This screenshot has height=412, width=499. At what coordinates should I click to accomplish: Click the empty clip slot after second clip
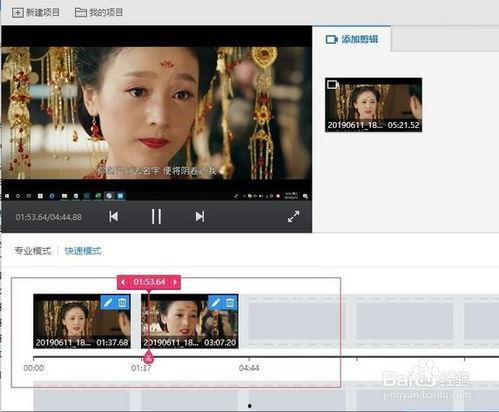tap(295, 321)
